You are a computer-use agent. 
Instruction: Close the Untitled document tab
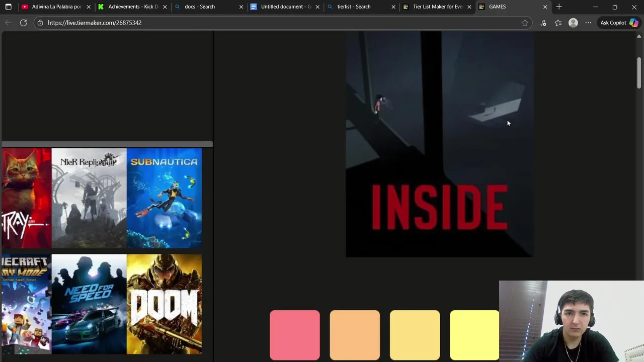(317, 7)
